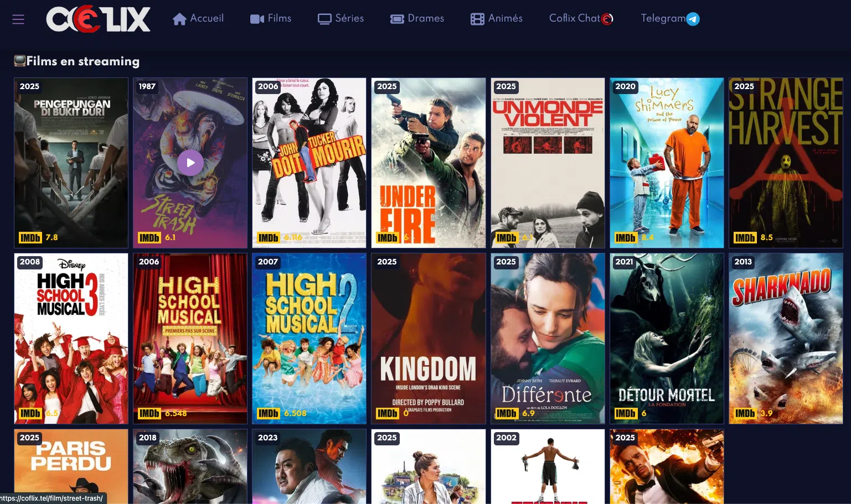851x504 pixels.
Task: Click the home icon beside Accueil
Action: click(x=179, y=19)
